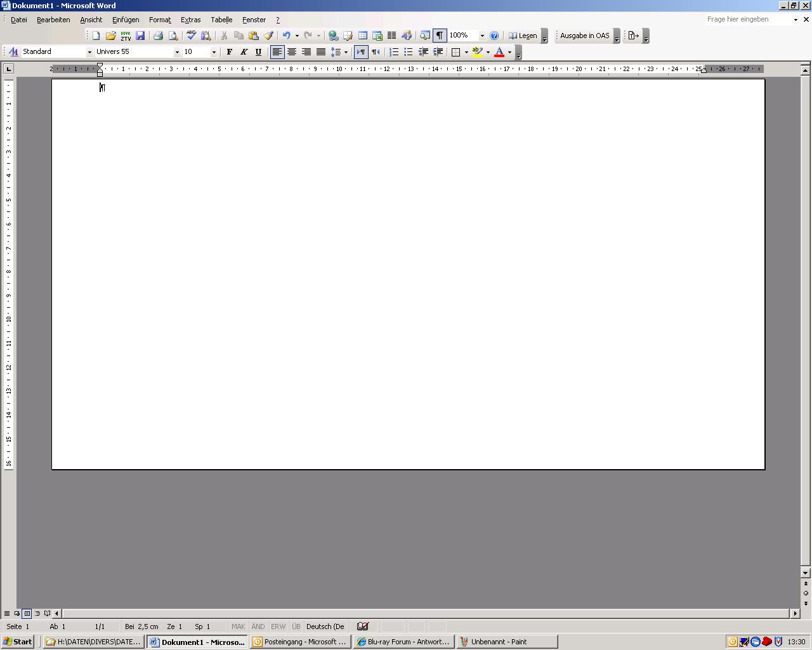Open the Format menu
The height and width of the screenshot is (650, 812).
(160, 20)
